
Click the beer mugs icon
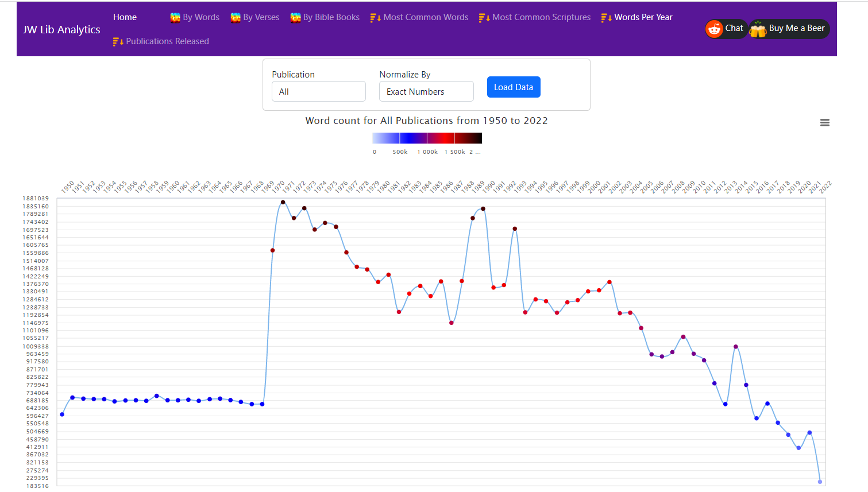click(x=758, y=29)
